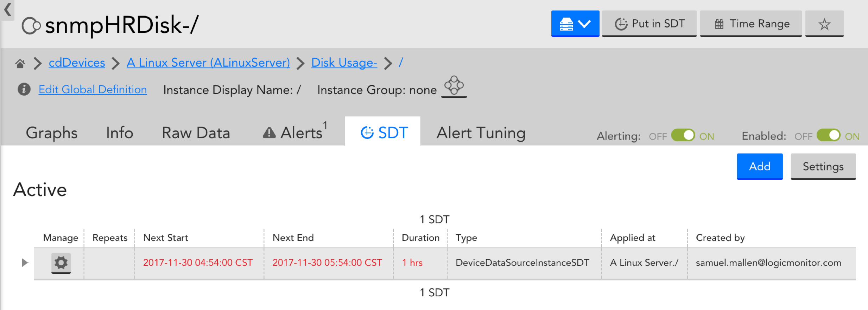Click the blue Add button
868x310 pixels.
pyautogui.click(x=759, y=166)
